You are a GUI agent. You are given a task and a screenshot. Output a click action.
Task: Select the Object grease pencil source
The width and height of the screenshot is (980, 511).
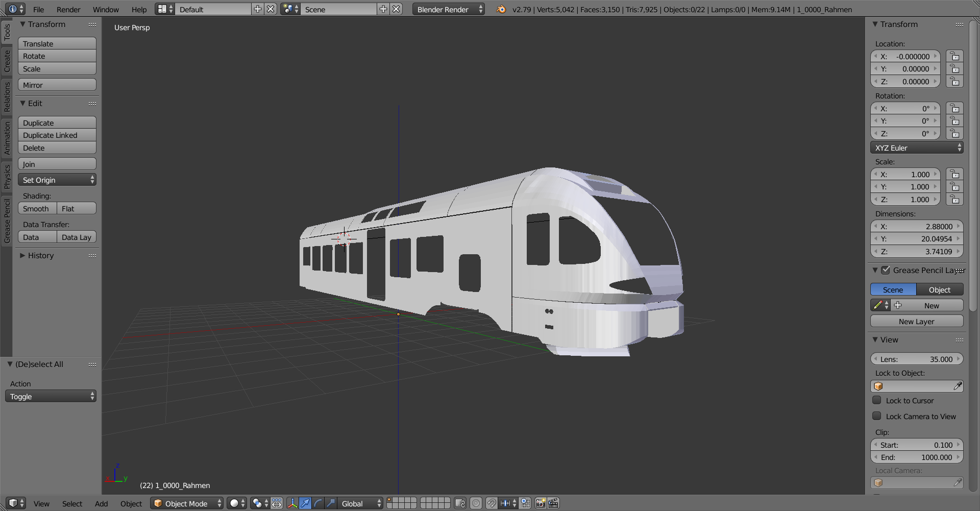click(x=940, y=289)
